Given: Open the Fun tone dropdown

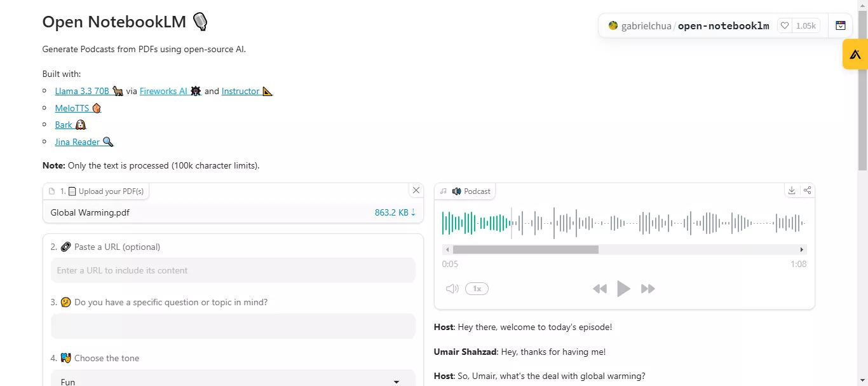Looking at the screenshot, I should tap(233, 380).
